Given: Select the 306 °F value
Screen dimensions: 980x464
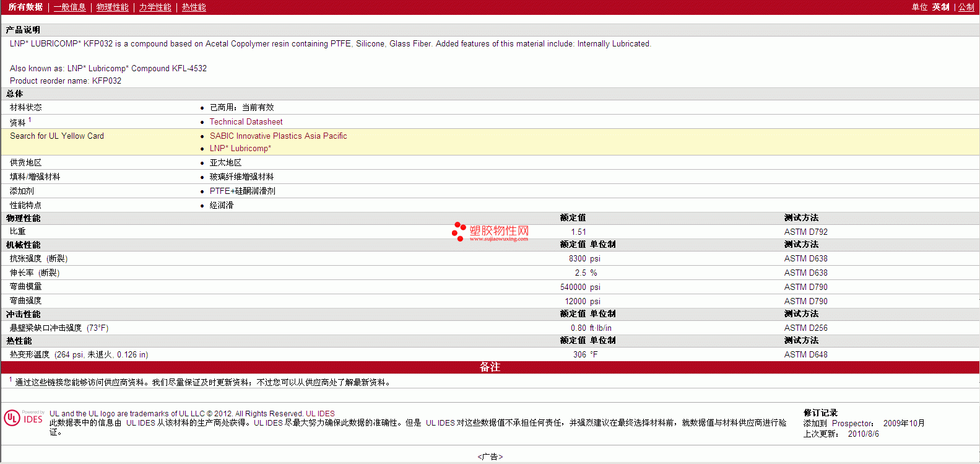Looking at the screenshot, I should (x=585, y=354).
